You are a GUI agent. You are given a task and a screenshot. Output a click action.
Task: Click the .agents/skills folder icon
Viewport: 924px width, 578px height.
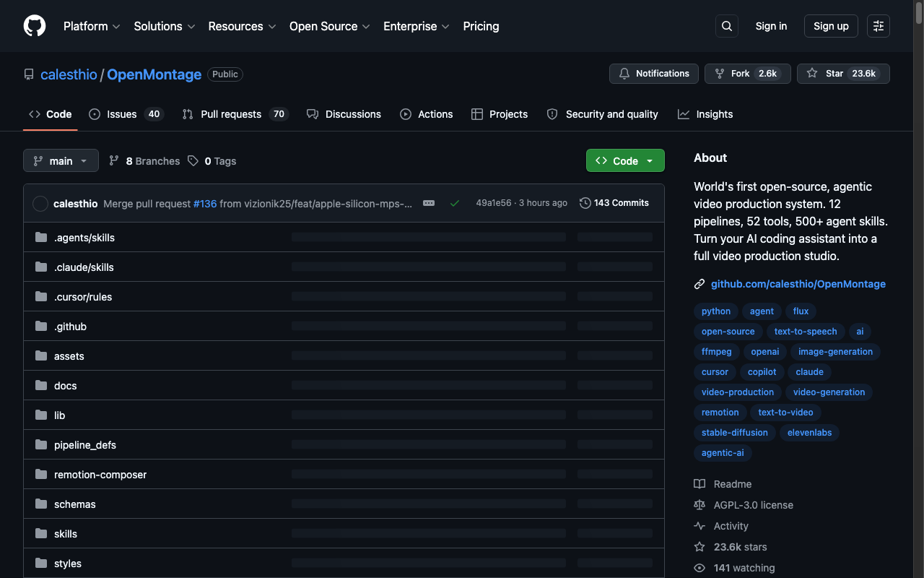coord(41,238)
